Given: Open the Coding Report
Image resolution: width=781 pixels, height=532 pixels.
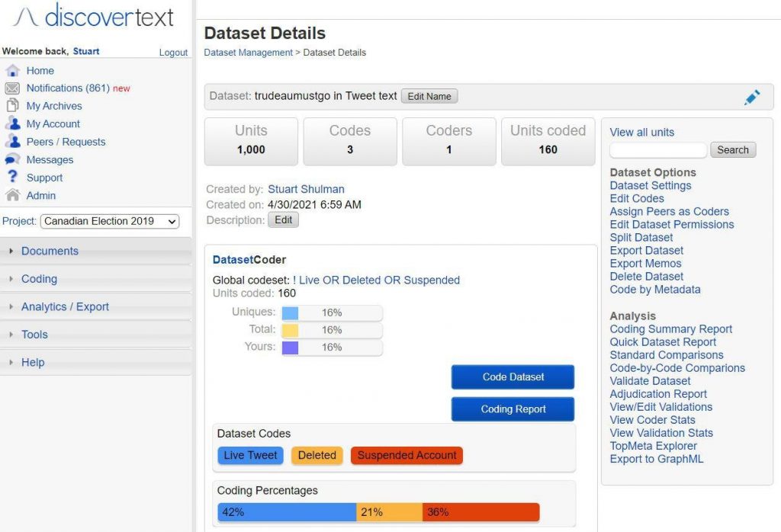Looking at the screenshot, I should click(513, 409).
